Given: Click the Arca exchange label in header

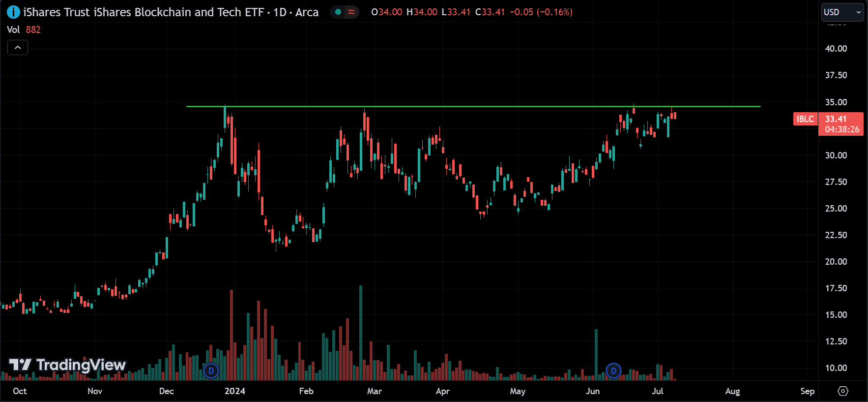Looking at the screenshot, I should click(x=307, y=12).
